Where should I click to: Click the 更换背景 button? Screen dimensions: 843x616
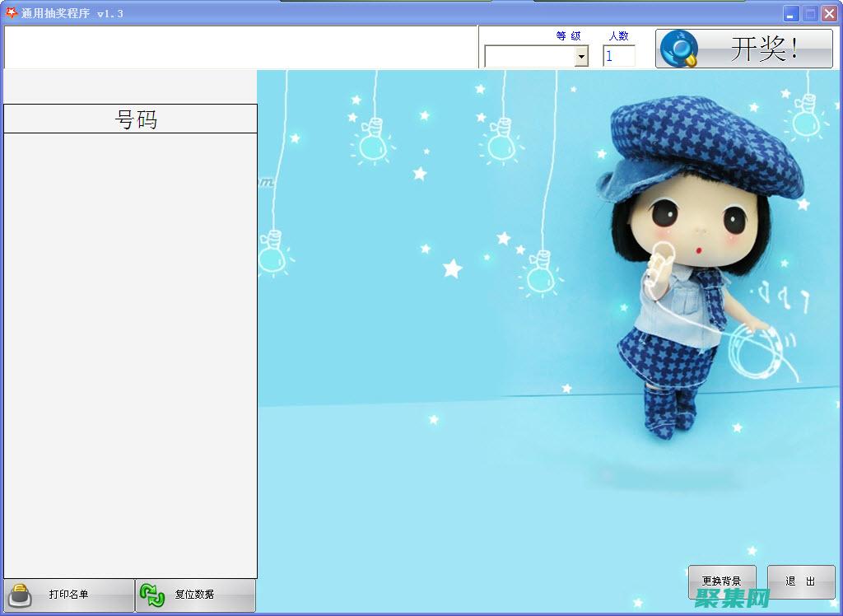tap(721, 581)
